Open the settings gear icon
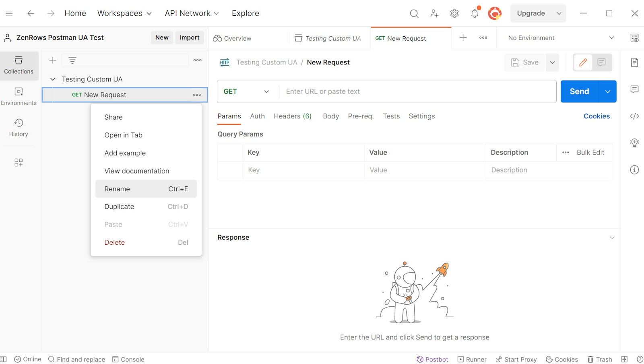The height and width of the screenshot is (364, 644). pos(454,13)
